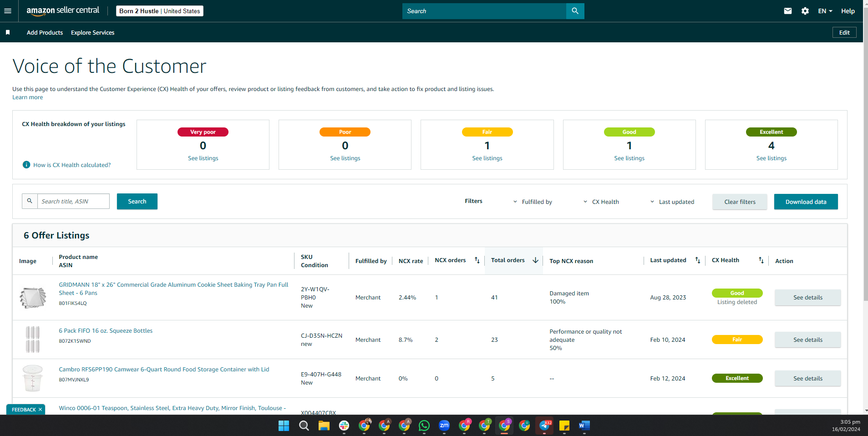868x436 pixels.
Task: Open the Born 2 Hustle account switcher
Action: tap(160, 11)
